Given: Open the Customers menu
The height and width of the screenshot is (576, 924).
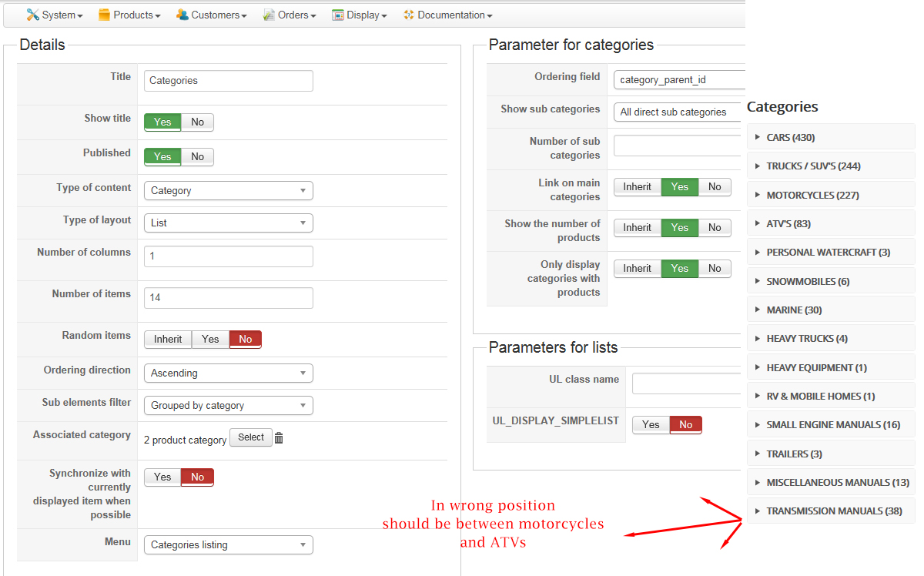Looking at the screenshot, I should [212, 15].
